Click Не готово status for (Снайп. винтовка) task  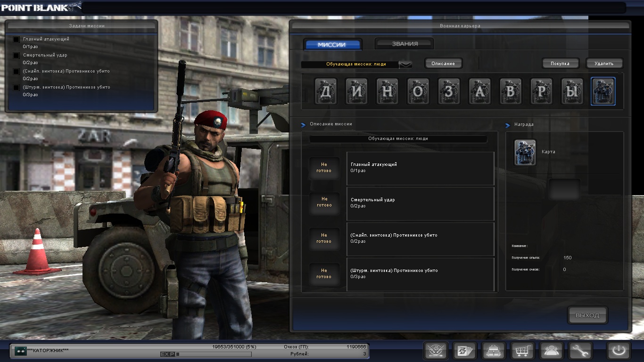tap(324, 238)
